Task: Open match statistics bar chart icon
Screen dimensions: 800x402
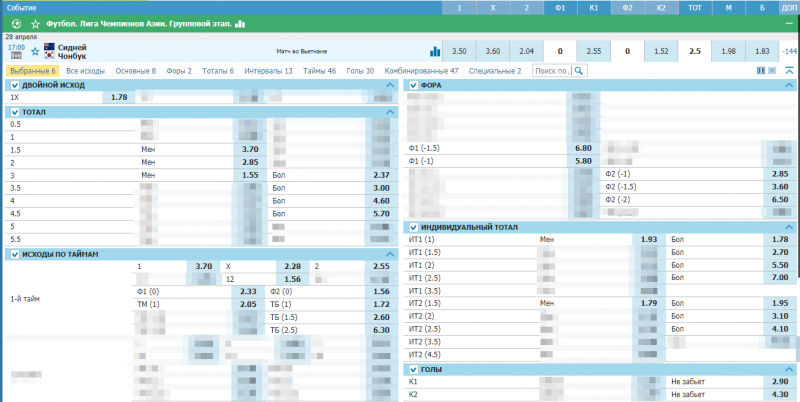Action: [434, 51]
